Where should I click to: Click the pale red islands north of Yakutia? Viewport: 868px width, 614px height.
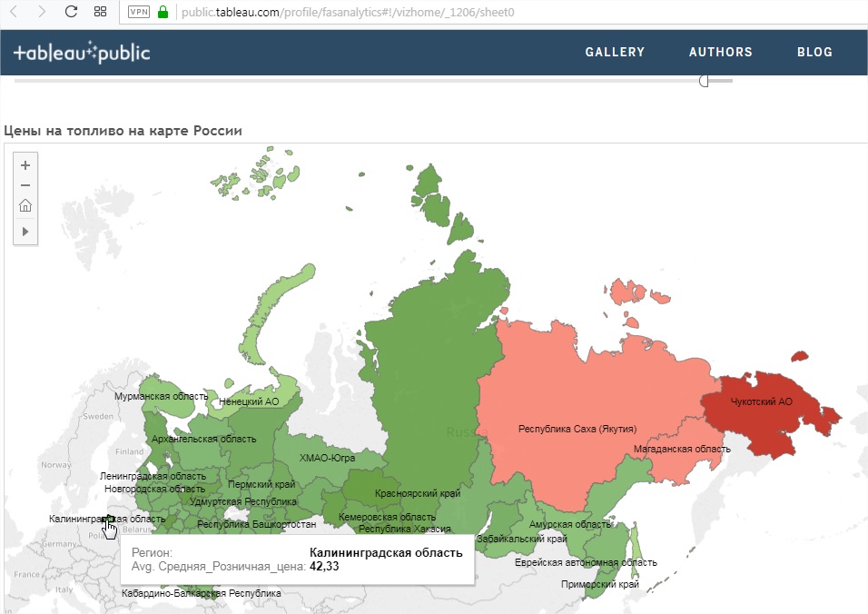[628, 292]
